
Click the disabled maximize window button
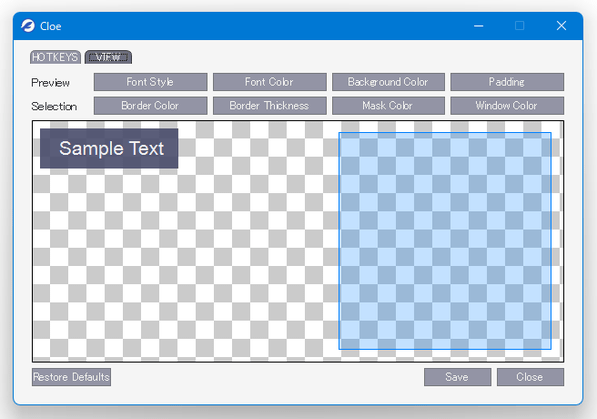pyautogui.click(x=520, y=26)
